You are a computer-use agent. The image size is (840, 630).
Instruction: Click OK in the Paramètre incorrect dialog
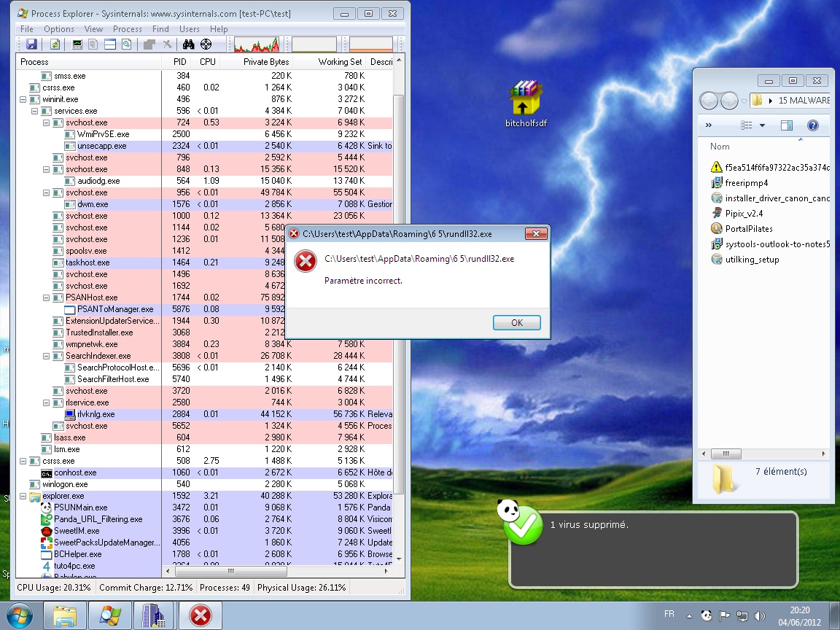(x=516, y=322)
